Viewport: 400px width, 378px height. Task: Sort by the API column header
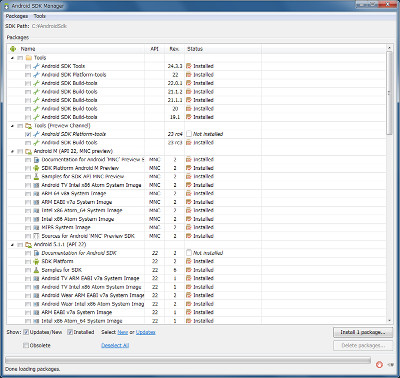[155, 49]
